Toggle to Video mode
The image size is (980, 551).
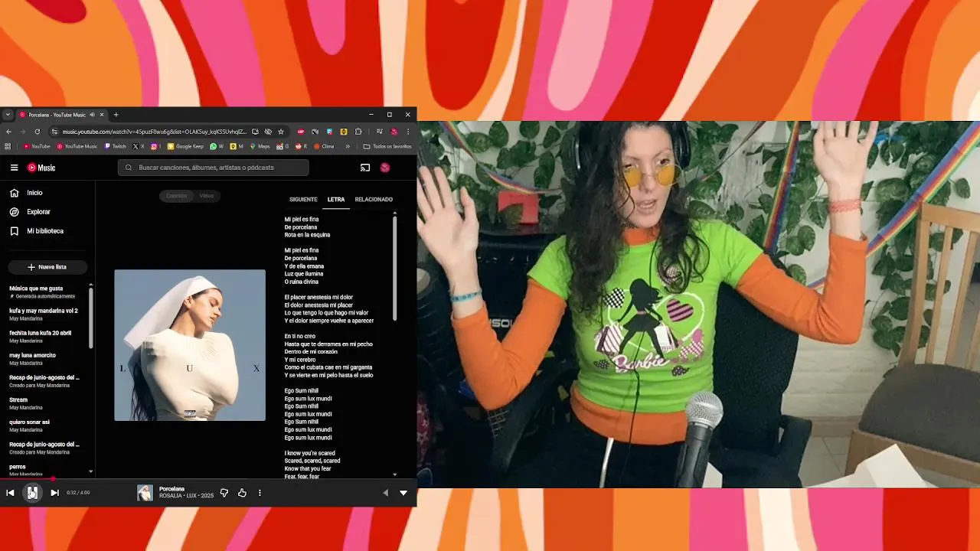click(207, 196)
